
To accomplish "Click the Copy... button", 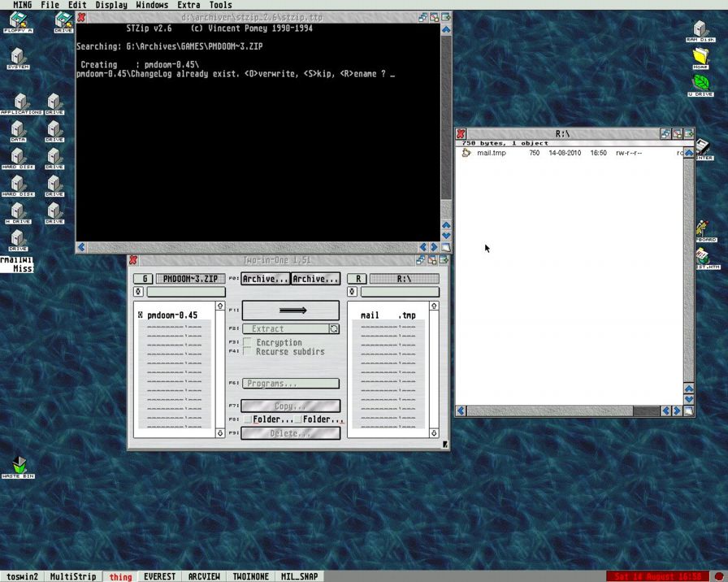I will pyautogui.click(x=290, y=406).
